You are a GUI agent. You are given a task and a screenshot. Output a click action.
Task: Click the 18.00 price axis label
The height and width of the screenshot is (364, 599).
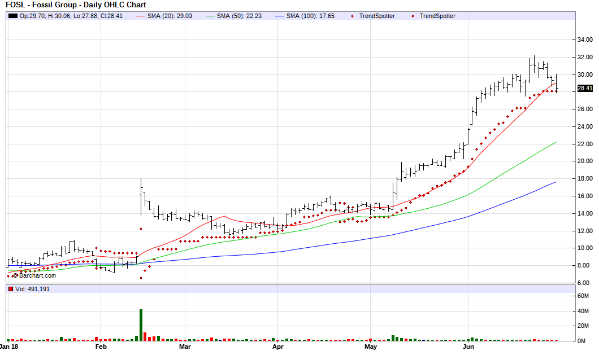(585, 178)
